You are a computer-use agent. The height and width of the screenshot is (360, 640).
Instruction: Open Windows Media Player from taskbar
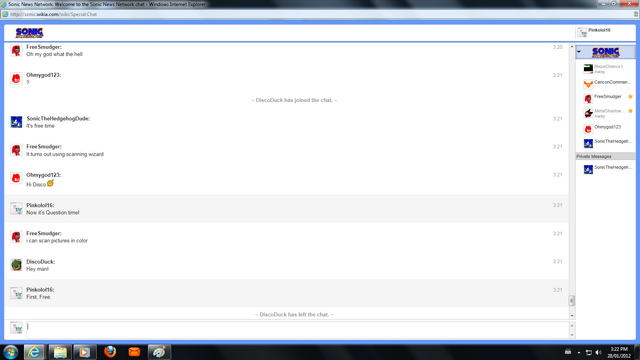pyautogui.click(x=84, y=352)
